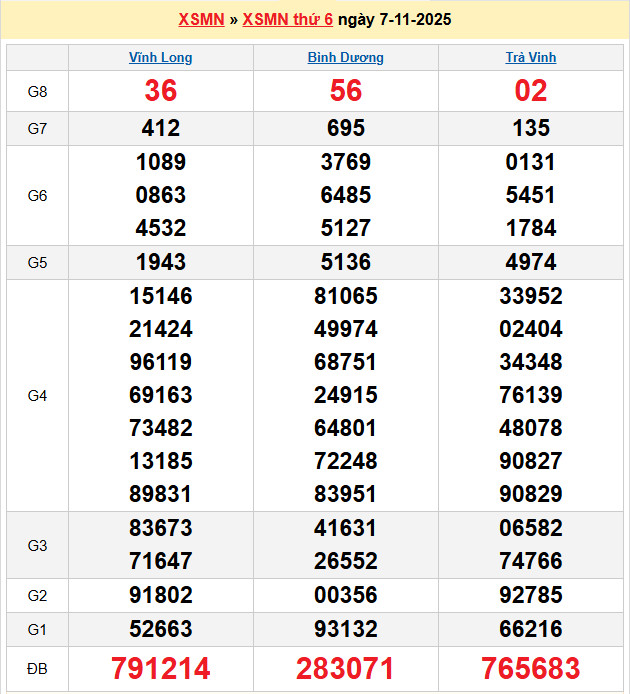Viewport: 630px width, 694px height.
Task: Click the G1 result 52663
Action: point(161,629)
